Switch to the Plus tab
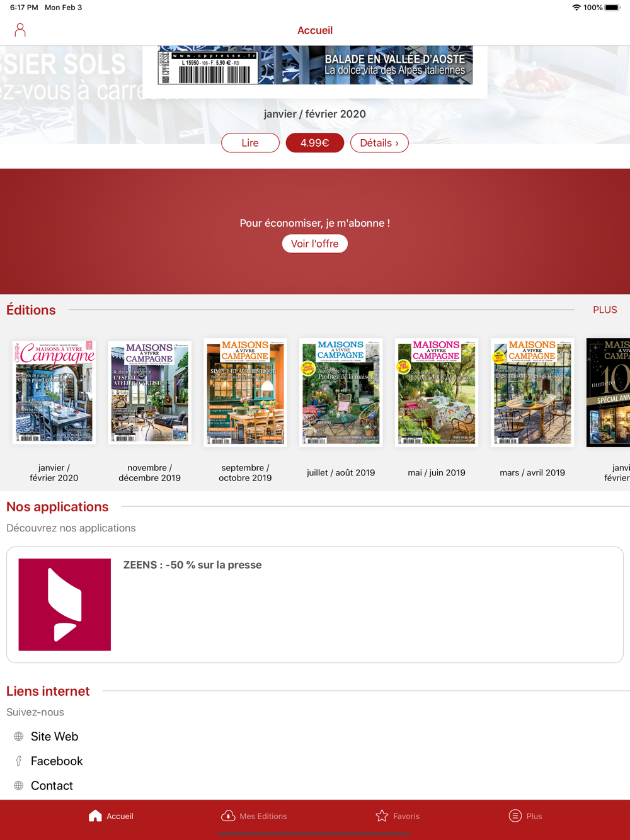 pyautogui.click(x=525, y=816)
